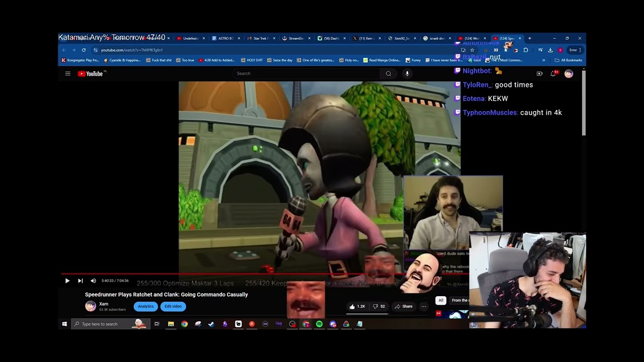Share the video
644x362 pixels.
pyautogui.click(x=404, y=306)
